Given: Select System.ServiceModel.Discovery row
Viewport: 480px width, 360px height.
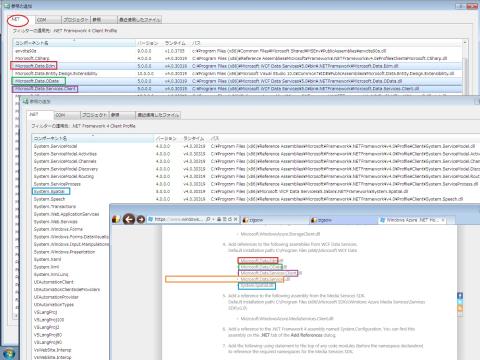Looking at the screenshot, I should point(256,169).
